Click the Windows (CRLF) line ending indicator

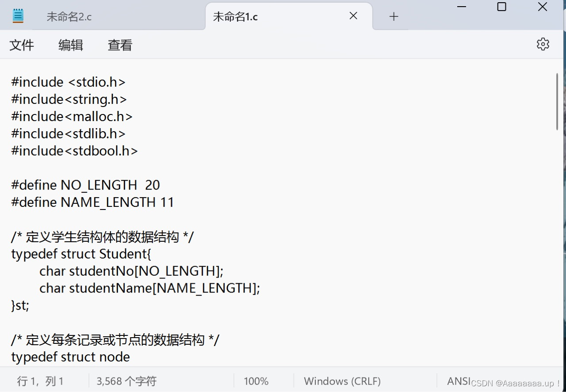pyautogui.click(x=342, y=381)
